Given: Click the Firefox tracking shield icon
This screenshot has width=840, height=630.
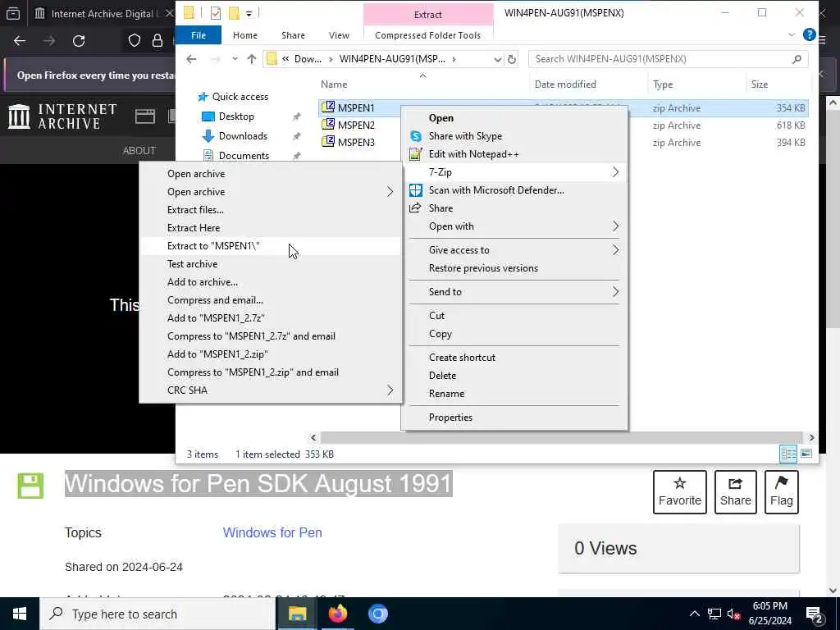Looking at the screenshot, I should coord(135,41).
